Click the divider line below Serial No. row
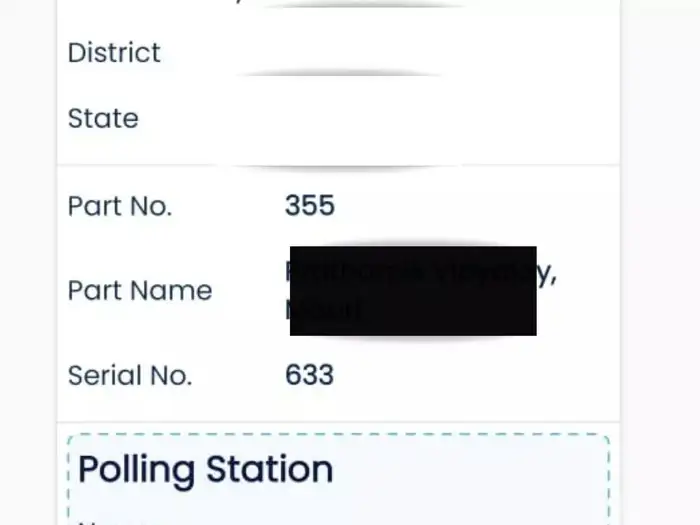This screenshot has width=700, height=525. point(338,421)
